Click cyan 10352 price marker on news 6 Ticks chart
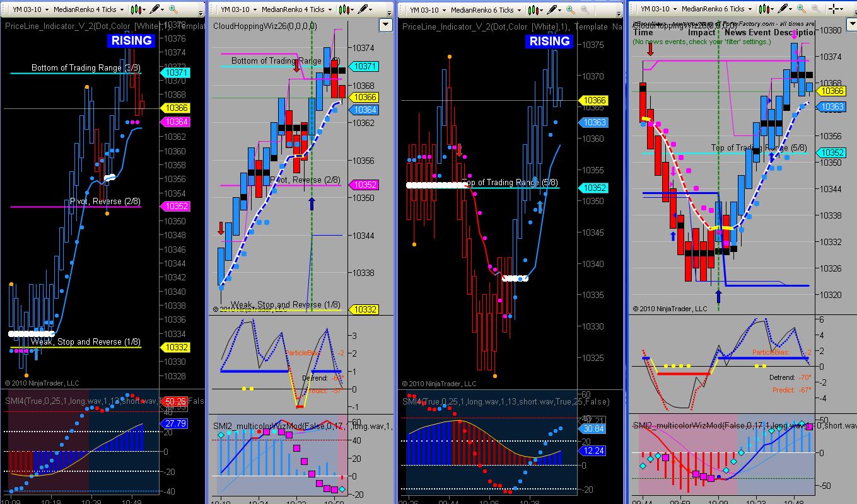This screenshot has width=857, height=504. (832, 152)
